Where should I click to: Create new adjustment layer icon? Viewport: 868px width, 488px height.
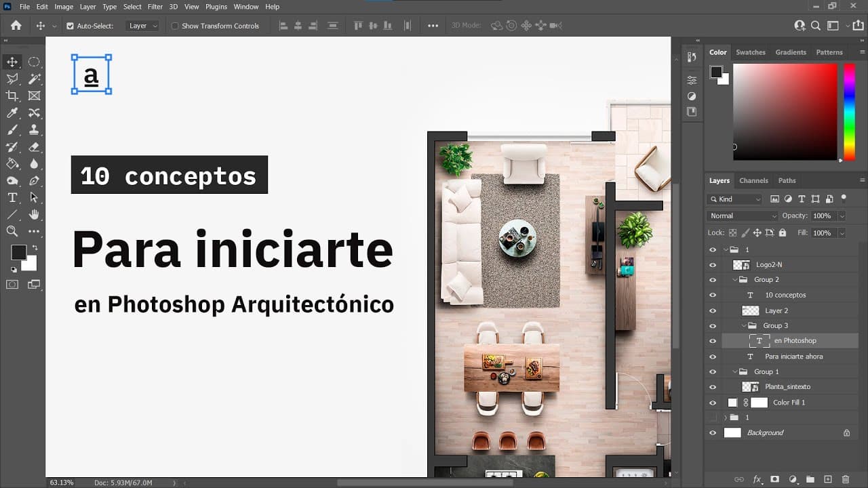(x=793, y=479)
